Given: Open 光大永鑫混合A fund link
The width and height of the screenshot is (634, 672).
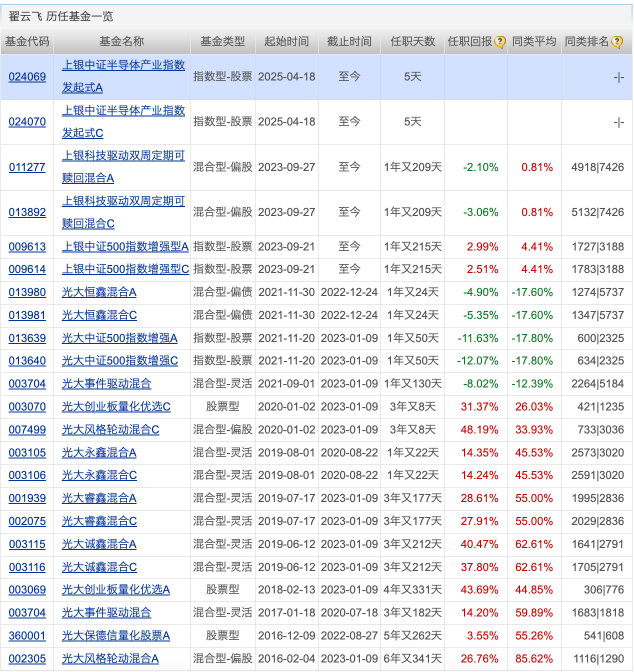Looking at the screenshot, I should tap(99, 452).
